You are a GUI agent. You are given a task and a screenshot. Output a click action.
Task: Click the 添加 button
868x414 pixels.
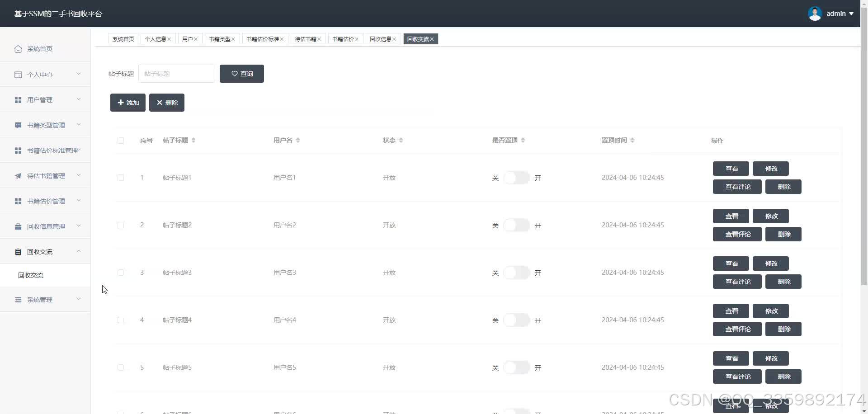128,103
